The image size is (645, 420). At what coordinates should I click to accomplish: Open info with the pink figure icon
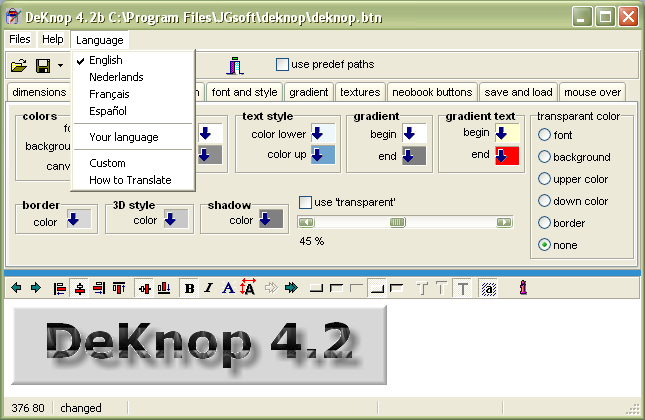coord(523,288)
